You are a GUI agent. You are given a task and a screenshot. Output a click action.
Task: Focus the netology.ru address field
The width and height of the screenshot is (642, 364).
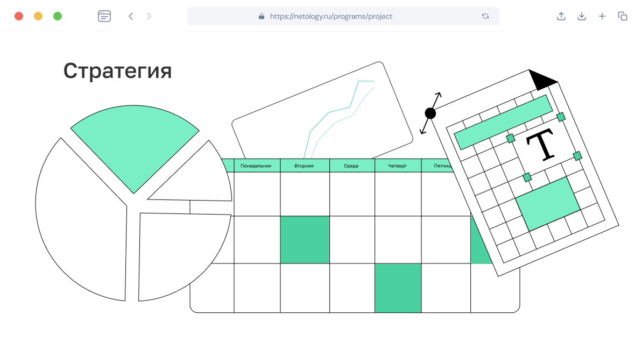tap(331, 16)
